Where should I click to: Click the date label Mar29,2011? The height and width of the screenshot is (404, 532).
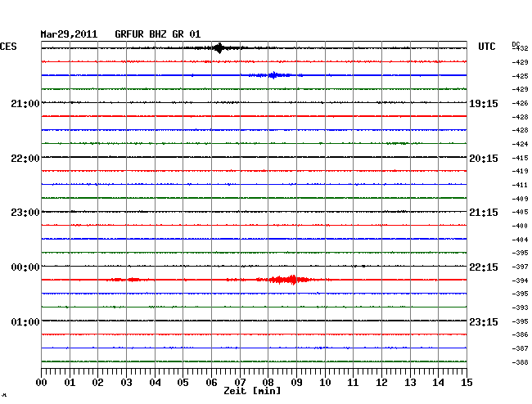pos(69,34)
